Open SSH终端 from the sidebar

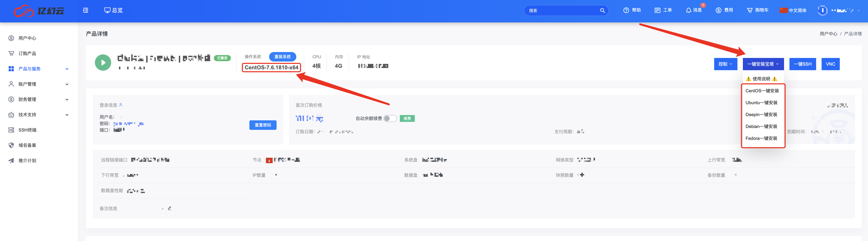coord(27,130)
